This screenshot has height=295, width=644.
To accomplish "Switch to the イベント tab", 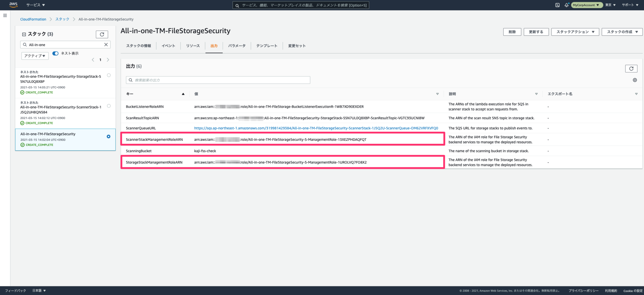I will click(x=168, y=46).
